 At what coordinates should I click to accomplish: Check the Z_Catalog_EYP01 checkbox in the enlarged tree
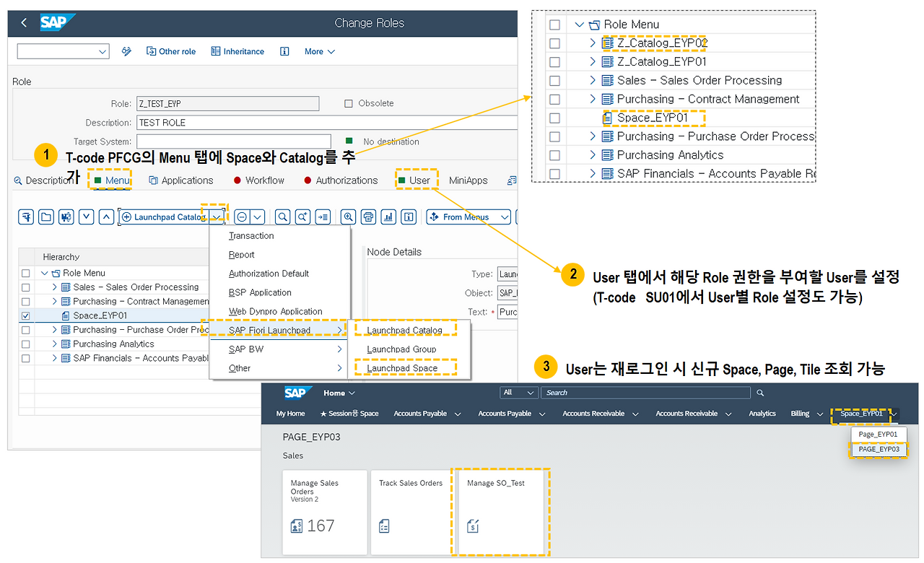pos(554,62)
